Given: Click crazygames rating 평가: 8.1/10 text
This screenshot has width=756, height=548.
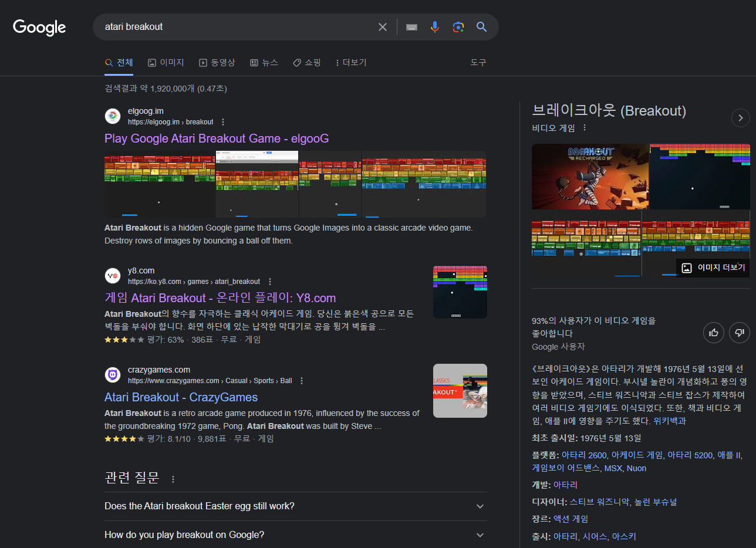Looking at the screenshot, I should click(x=168, y=438).
